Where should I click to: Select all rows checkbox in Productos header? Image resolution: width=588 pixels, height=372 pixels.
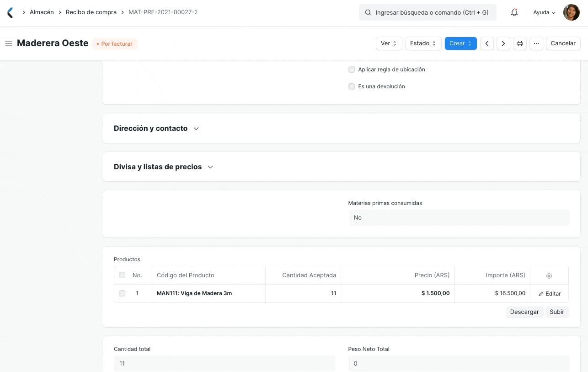point(122,275)
